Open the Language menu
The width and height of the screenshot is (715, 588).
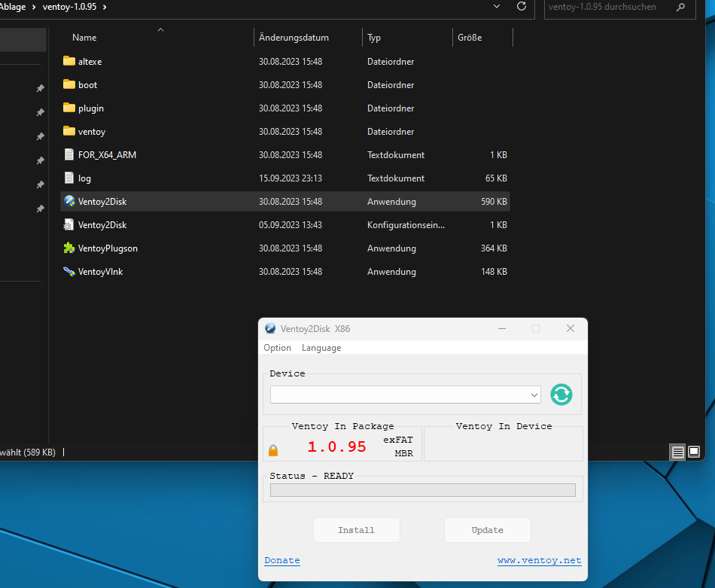coord(321,348)
